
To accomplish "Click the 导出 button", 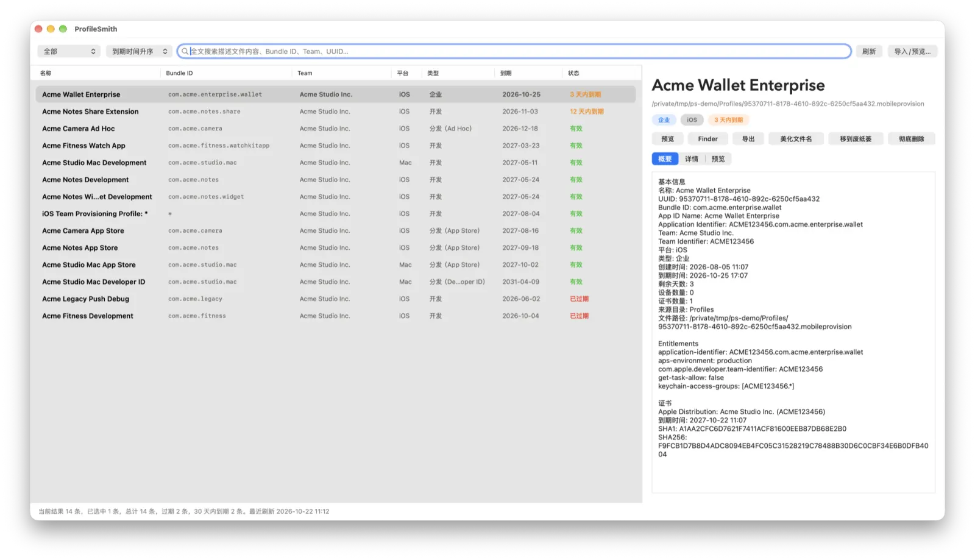I will tap(748, 139).
